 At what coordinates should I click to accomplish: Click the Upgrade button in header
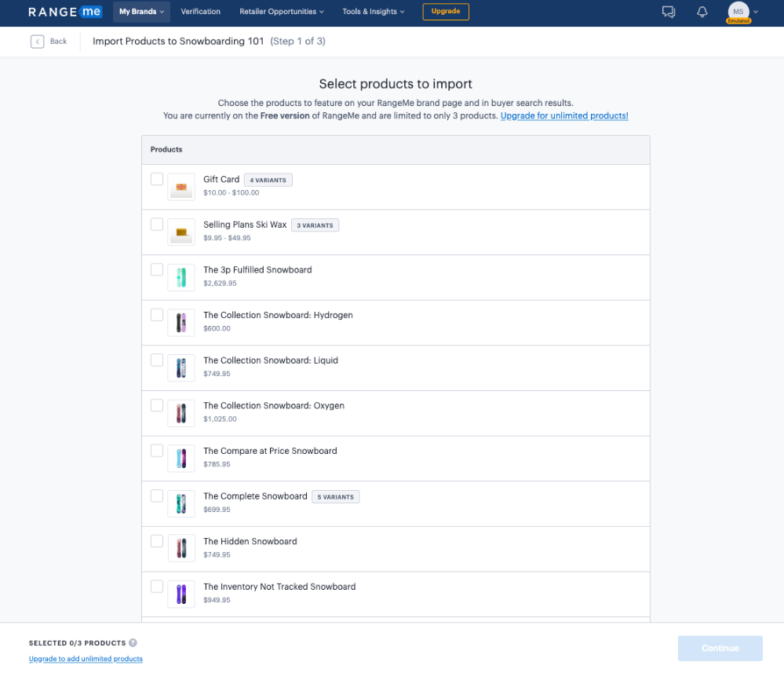pyautogui.click(x=446, y=12)
